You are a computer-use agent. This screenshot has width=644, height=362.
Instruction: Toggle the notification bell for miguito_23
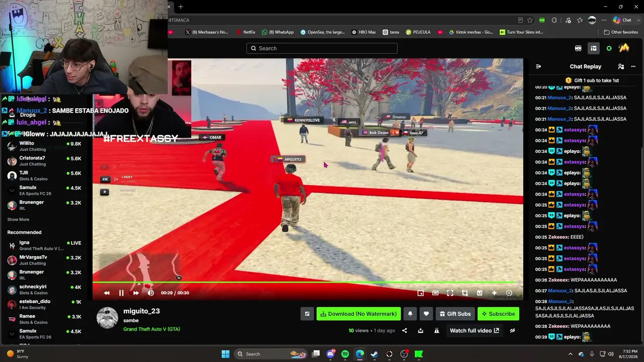(410, 314)
